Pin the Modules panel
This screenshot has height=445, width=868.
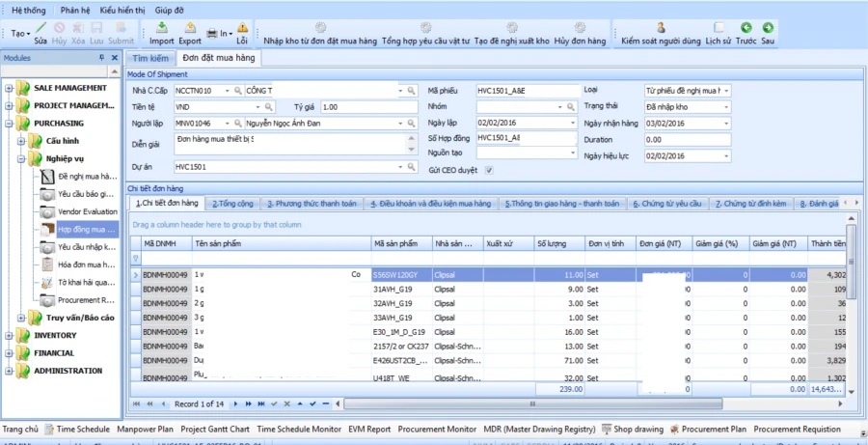coord(101,58)
